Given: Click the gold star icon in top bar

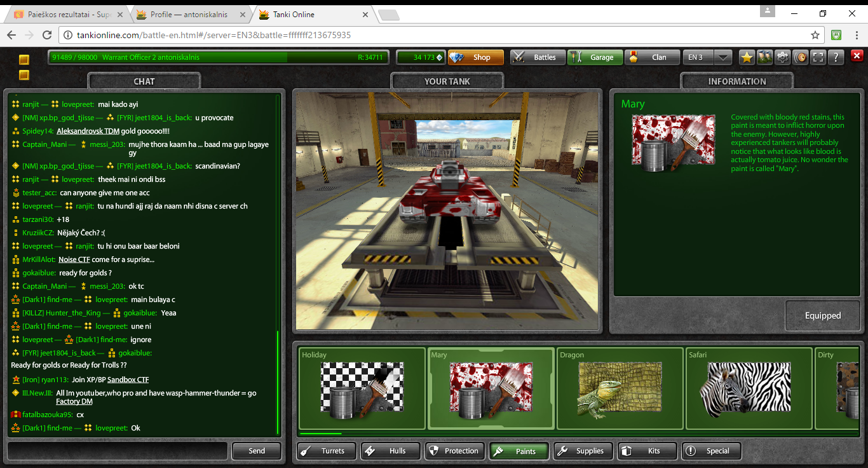Looking at the screenshot, I should [x=747, y=57].
